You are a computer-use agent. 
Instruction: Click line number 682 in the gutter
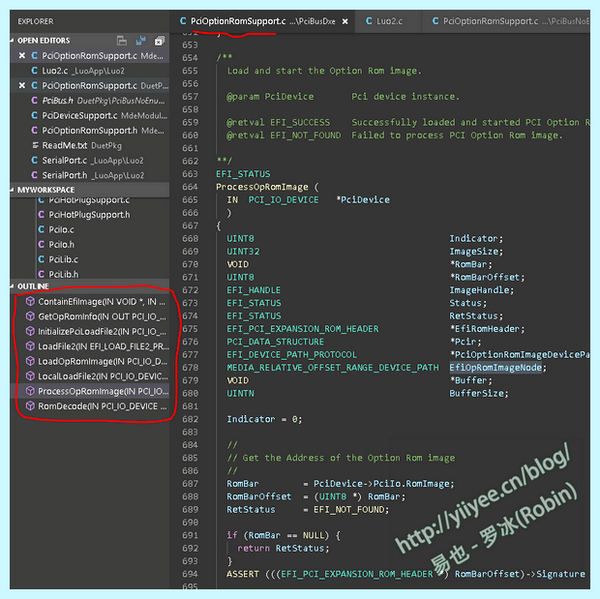pyautogui.click(x=190, y=419)
